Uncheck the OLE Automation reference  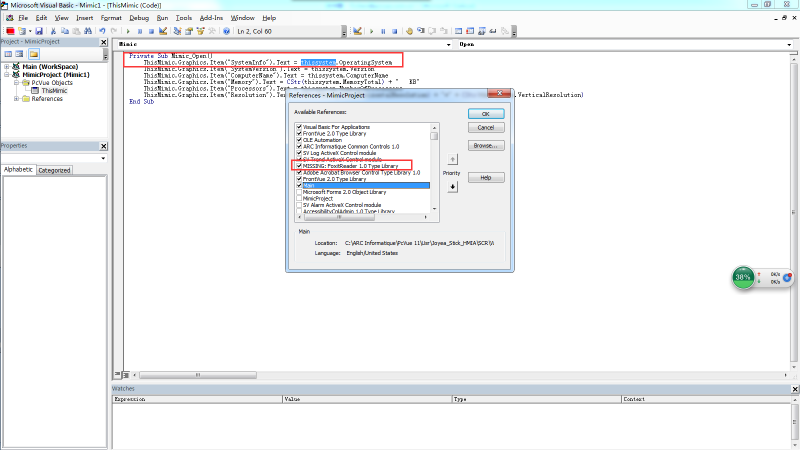(x=299, y=140)
